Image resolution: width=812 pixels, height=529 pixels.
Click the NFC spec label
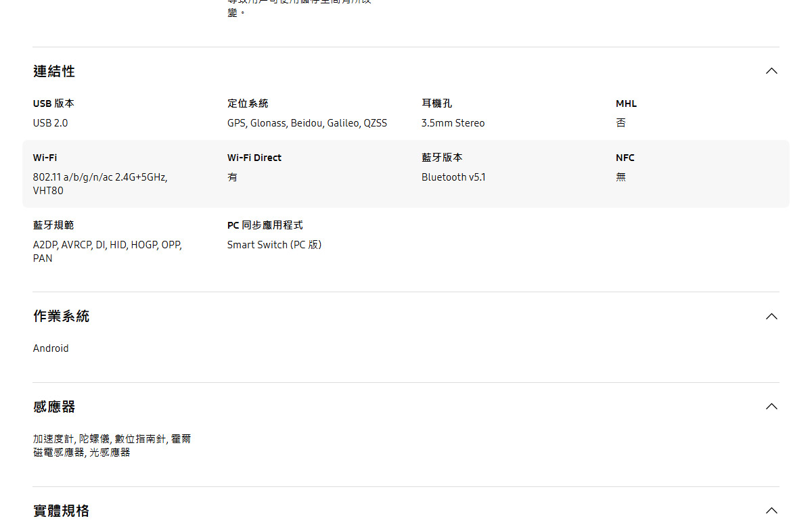point(625,158)
